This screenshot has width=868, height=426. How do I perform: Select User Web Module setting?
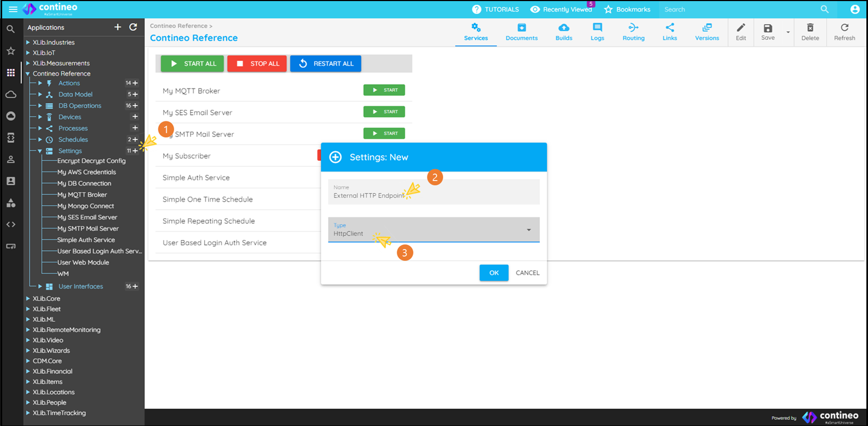(x=83, y=263)
